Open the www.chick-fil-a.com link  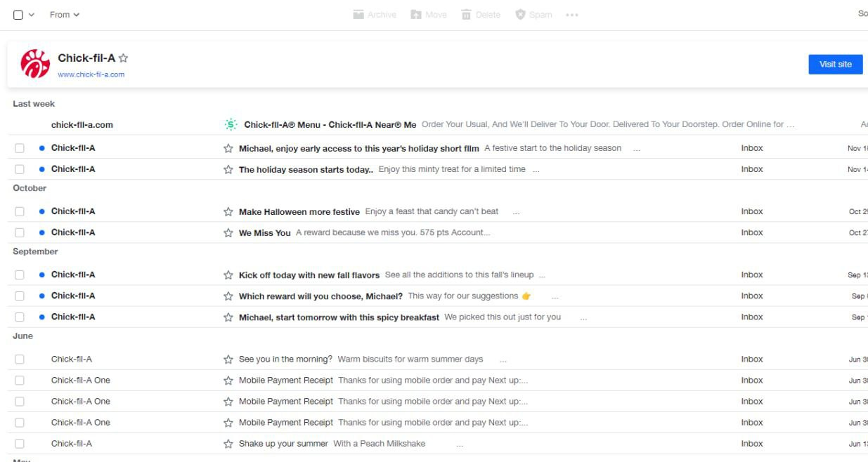pyautogui.click(x=91, y=74)
